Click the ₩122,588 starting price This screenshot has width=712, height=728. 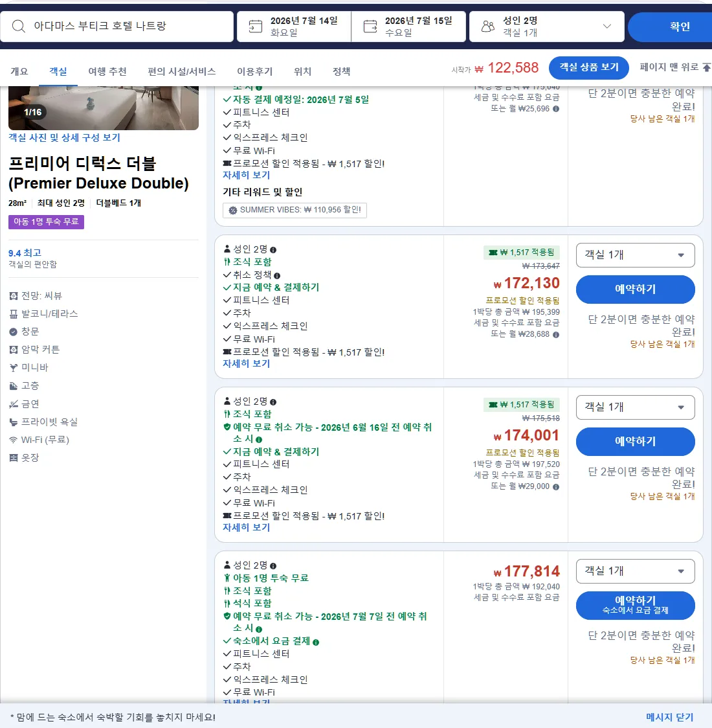pos(507,68)
